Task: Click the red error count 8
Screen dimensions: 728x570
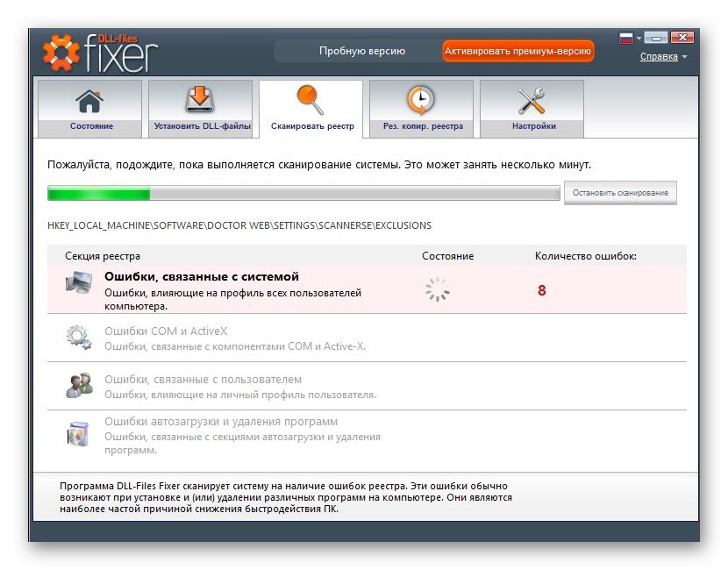Action: tap(541, 290)
